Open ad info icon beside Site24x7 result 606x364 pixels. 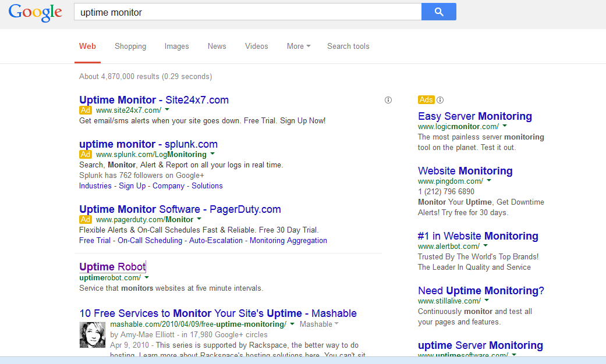tap(388, 100)
